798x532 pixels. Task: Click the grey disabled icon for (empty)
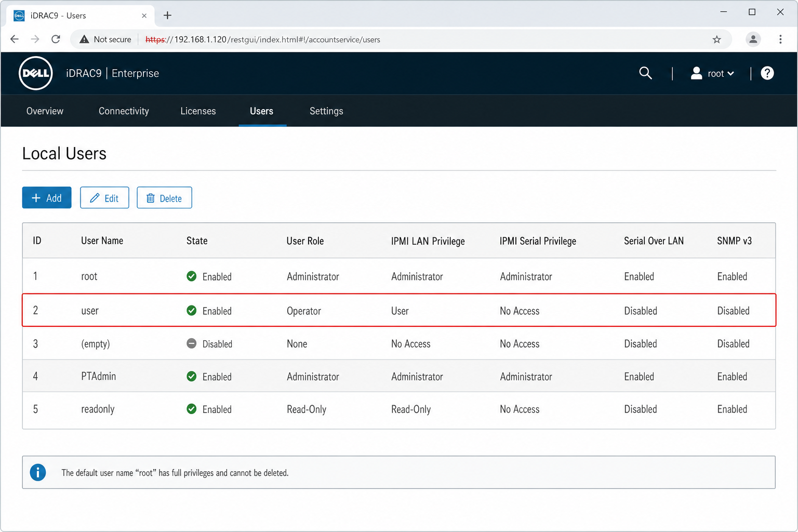192,343
